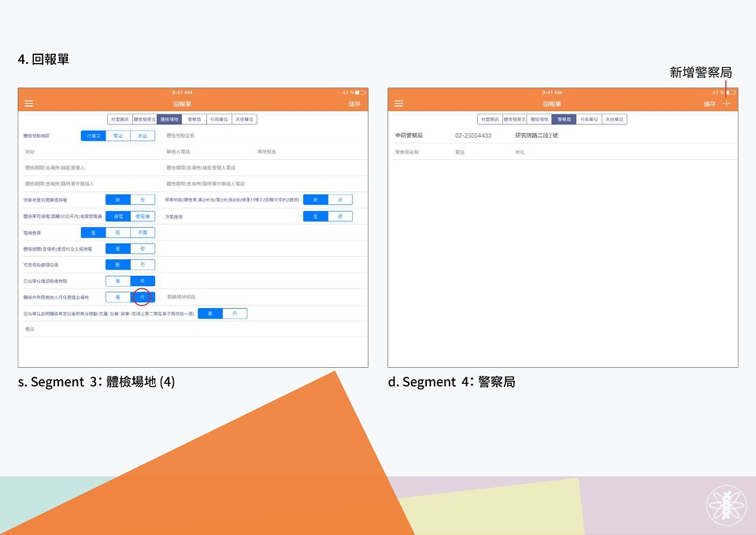The image size is (756, 535).
Task: Open the hamburger menu on the 體檢場地 screen
Action: tap(29, 104)
